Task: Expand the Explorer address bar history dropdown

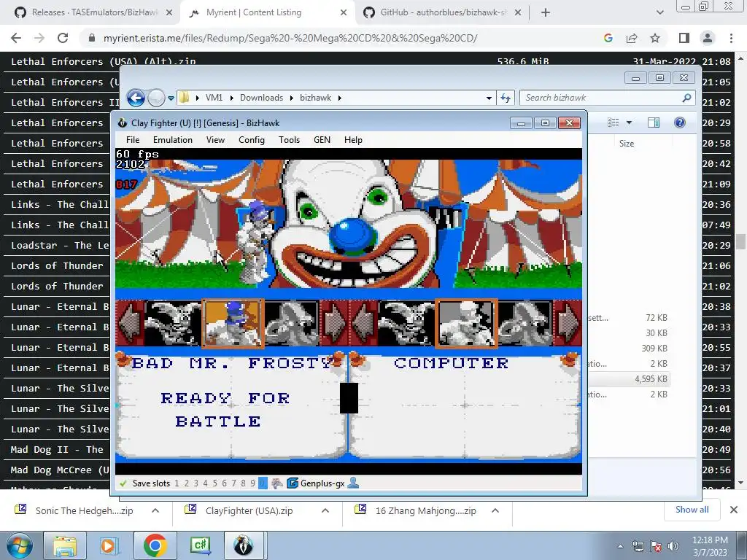Action: 489,98
